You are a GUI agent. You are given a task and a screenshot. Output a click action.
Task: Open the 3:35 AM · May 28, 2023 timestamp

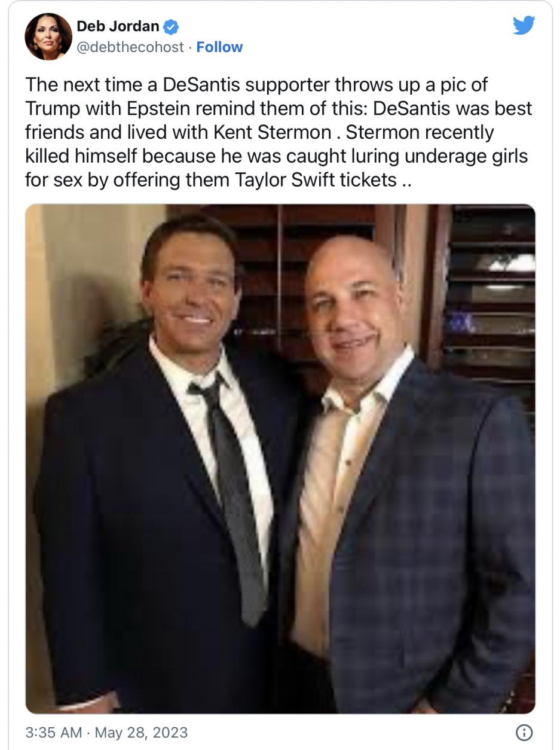click(x=106, y=733)
